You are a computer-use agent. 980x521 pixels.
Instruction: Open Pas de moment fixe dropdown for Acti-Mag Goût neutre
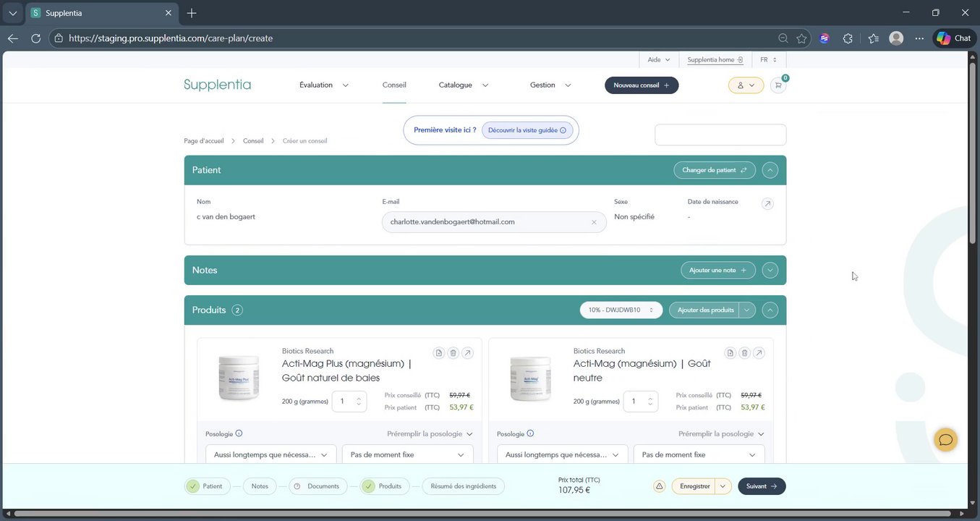[x=699, y=454]
